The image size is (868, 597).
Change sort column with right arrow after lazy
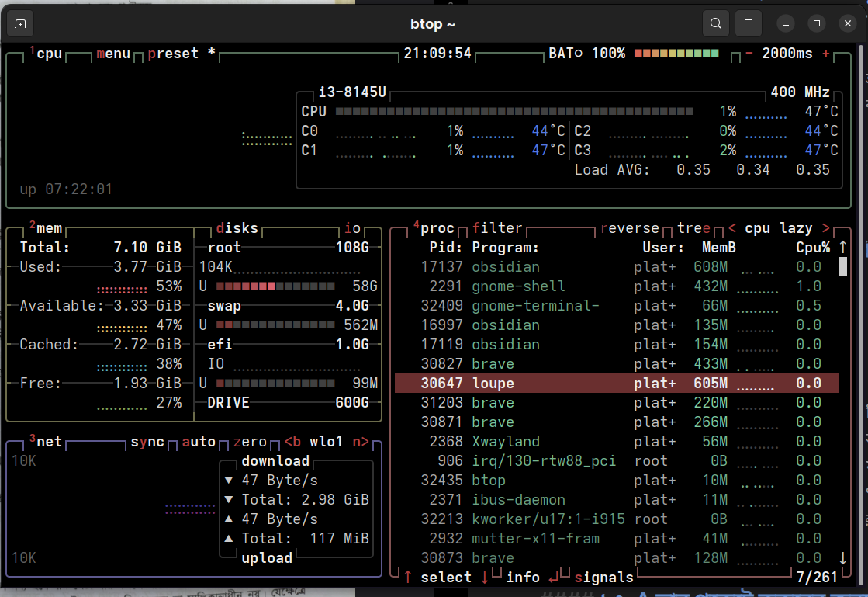825,228
